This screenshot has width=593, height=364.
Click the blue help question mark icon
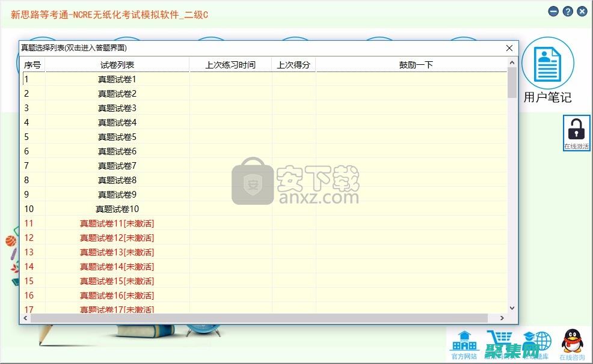[567, 11]
